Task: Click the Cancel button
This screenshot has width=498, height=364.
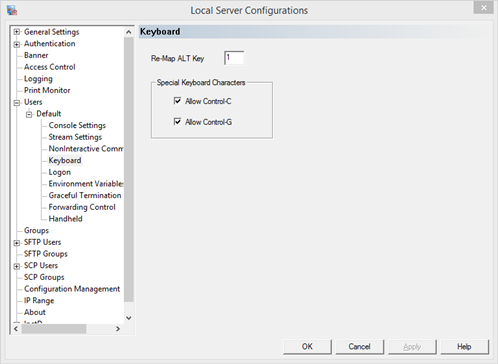Action: point(360,347)
